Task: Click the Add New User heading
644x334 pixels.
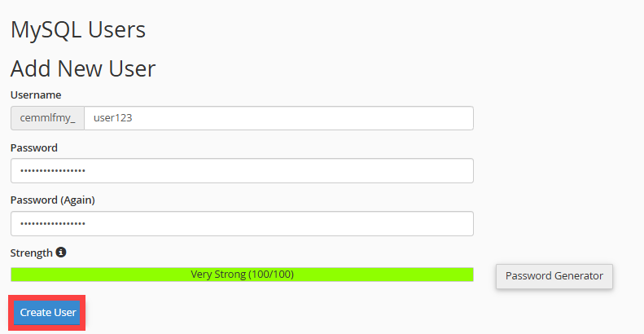Action: 83,68
